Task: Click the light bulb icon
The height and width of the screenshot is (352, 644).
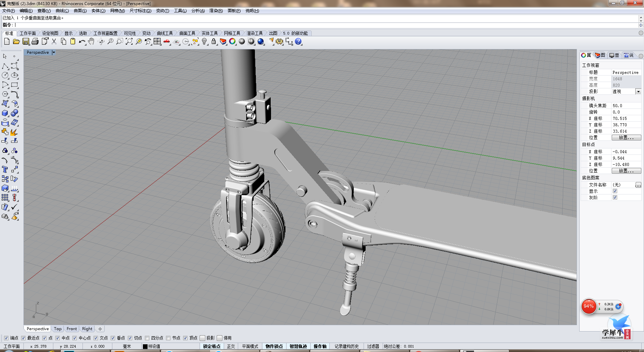Action: coord(205,42)
